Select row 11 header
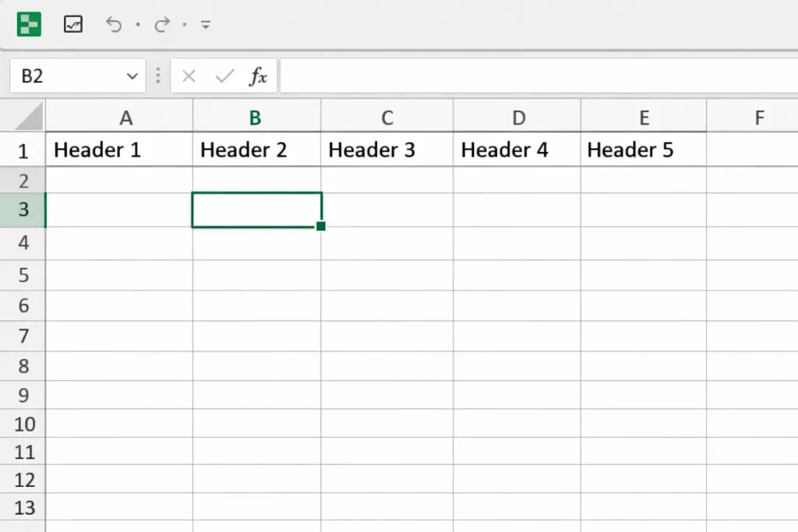This screenshot has width=798, height=532. tap(23, 451)
